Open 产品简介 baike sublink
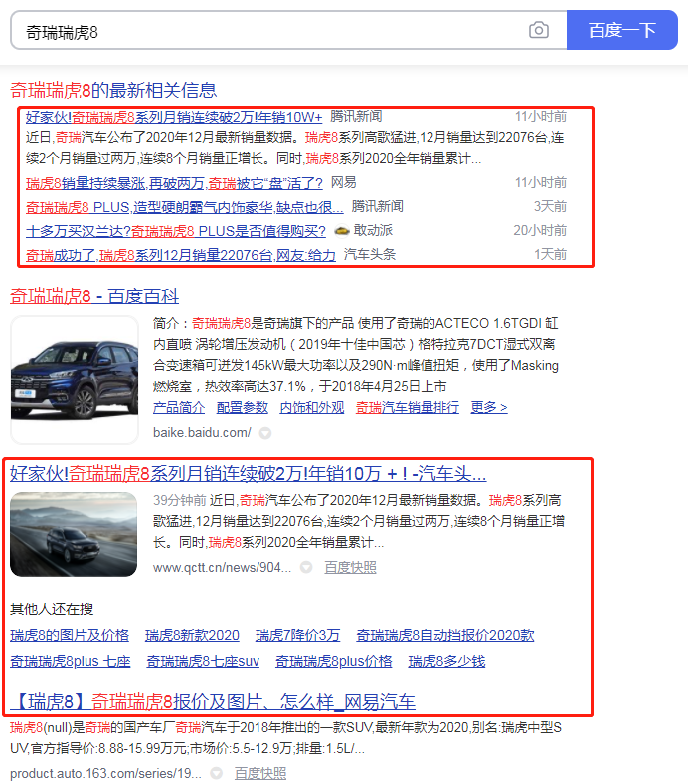The width and height of the screenshot is (688, 784). tap(179, 408)
